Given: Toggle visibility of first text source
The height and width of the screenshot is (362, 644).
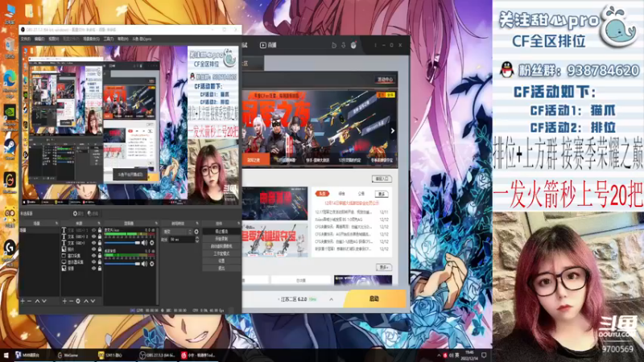Looking at the screenshot, I should coord(93,231).
